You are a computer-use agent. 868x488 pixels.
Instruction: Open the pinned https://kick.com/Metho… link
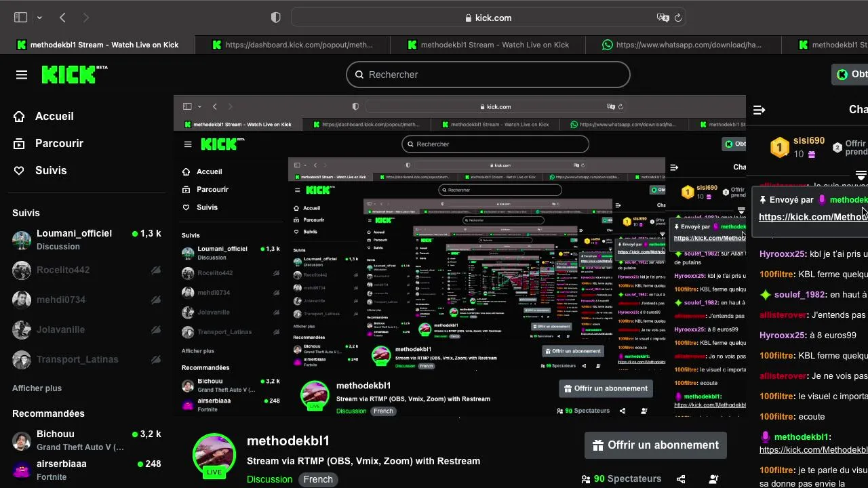click(813, 217)
